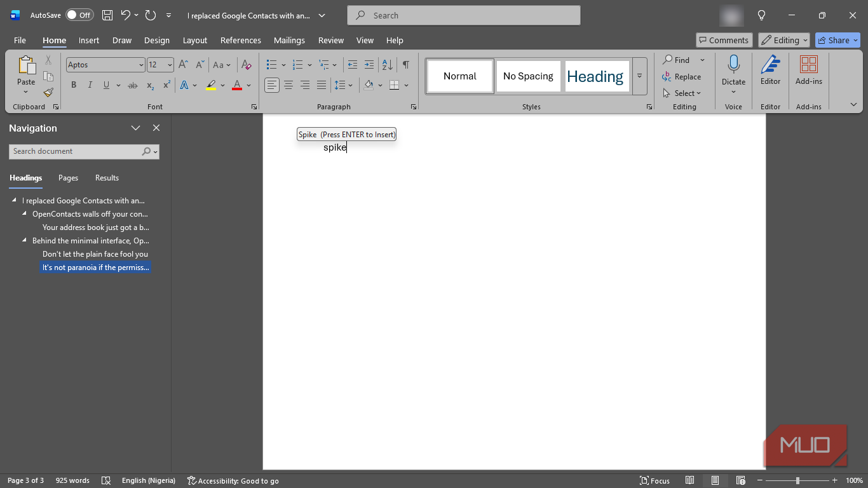868x488 pixels.
Task: Increase font size with grow icon
Action: pyautogui.click(x=183, y=65)
